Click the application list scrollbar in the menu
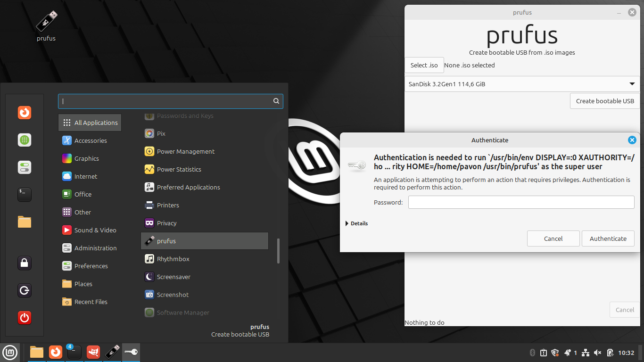Image resolution: width=644 pixels, height=362 pixels. (x=278, y=251)
